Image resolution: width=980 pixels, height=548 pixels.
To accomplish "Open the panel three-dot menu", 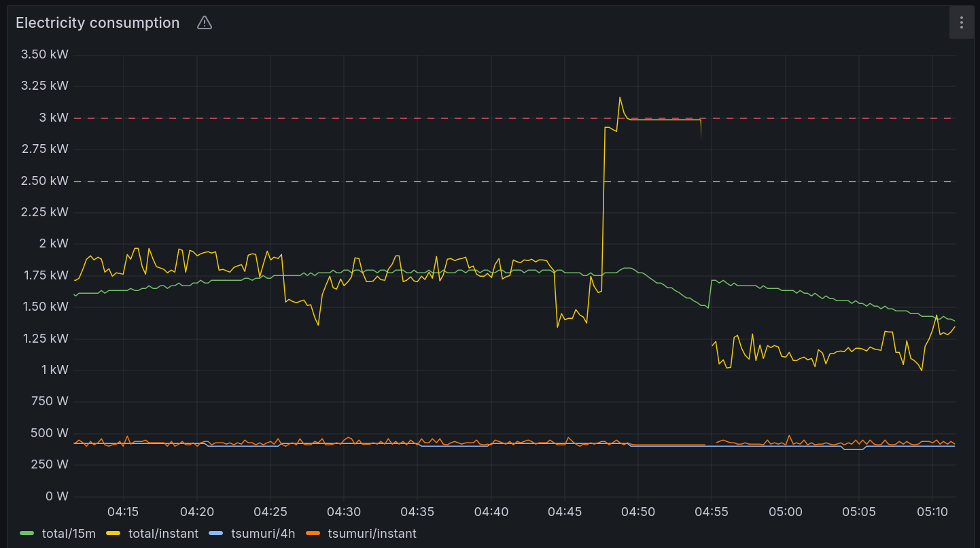I will point(962,23).
